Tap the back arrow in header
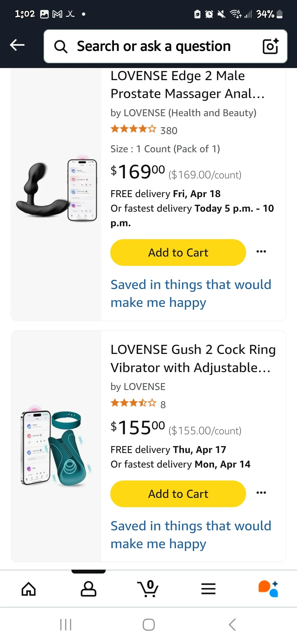Image resolution: width=297 pixels, height=644 pixels. click(x=17, y=45)
